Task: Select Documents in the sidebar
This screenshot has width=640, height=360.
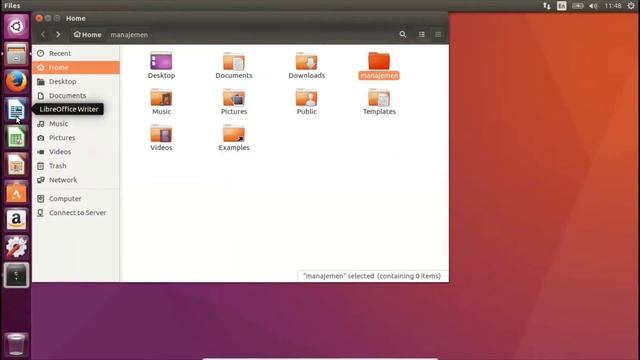Action: pos(76,96)
